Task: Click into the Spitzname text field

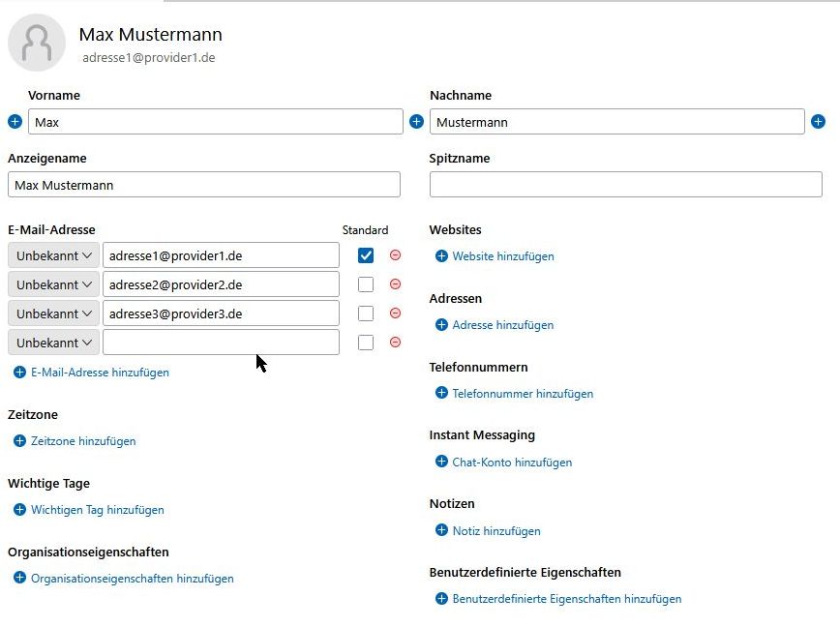Action: coord(625,185)
